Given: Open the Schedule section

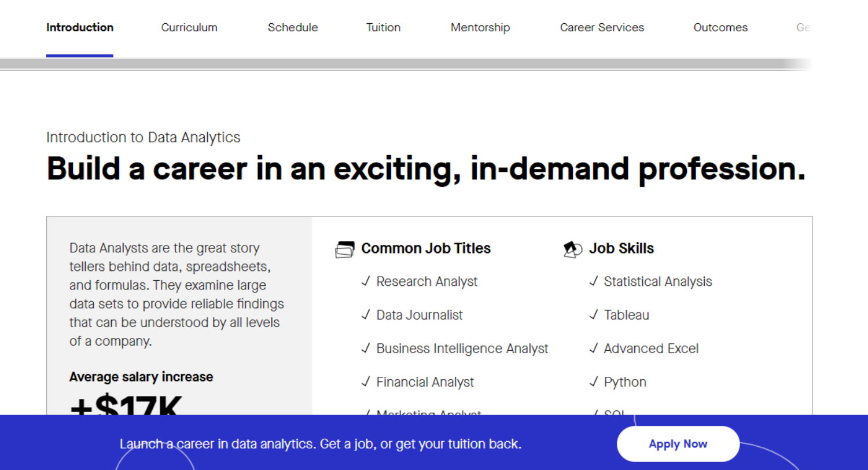Looking at the screenshot, I should 293,27.
